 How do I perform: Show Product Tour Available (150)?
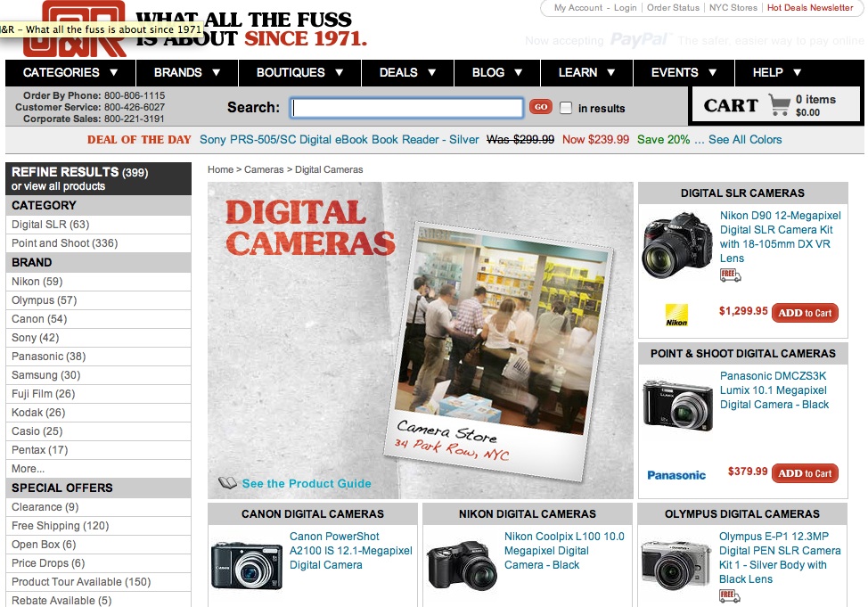coord(99,582)
